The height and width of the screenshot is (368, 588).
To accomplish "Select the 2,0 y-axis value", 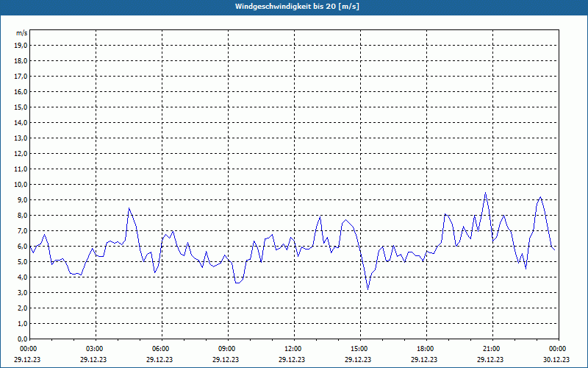I will 22,308.
